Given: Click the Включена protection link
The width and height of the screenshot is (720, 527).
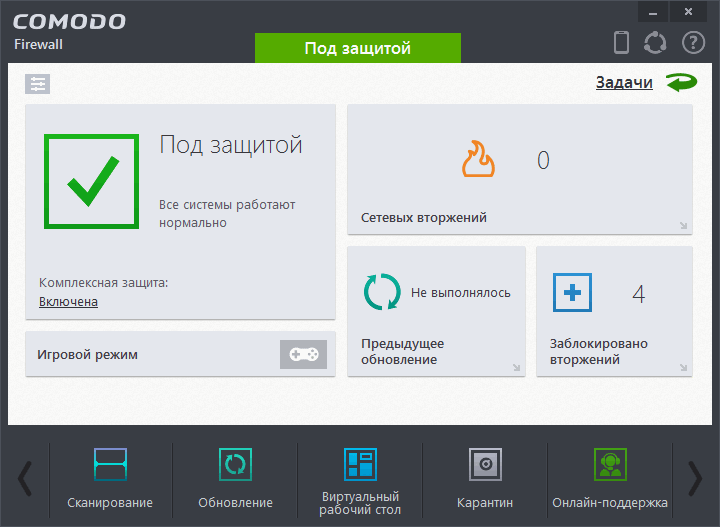Looking at the screenshot, I should click(68, 302).
